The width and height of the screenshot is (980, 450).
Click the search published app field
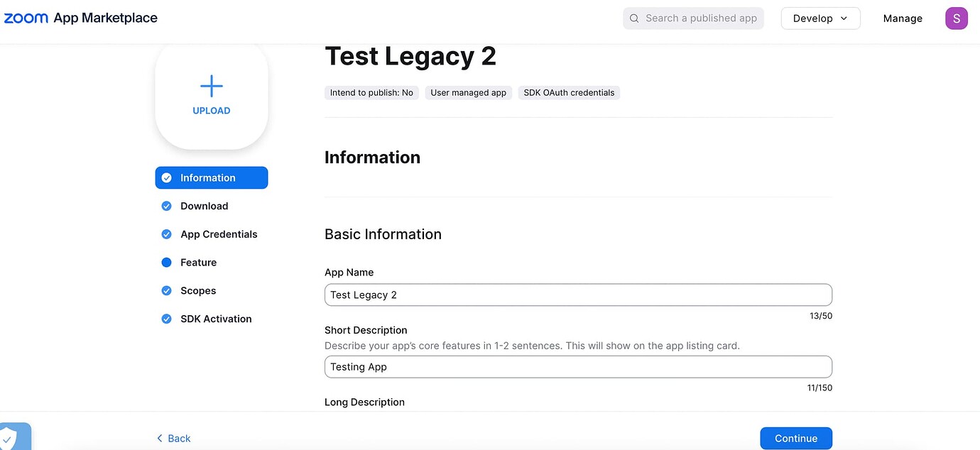(x=700, y=18)
